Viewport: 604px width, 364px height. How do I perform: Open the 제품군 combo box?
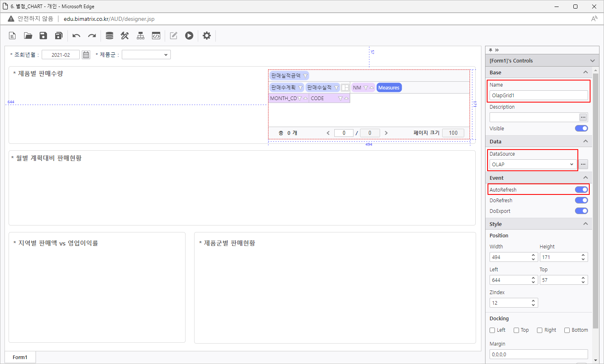tap(146, 55)
